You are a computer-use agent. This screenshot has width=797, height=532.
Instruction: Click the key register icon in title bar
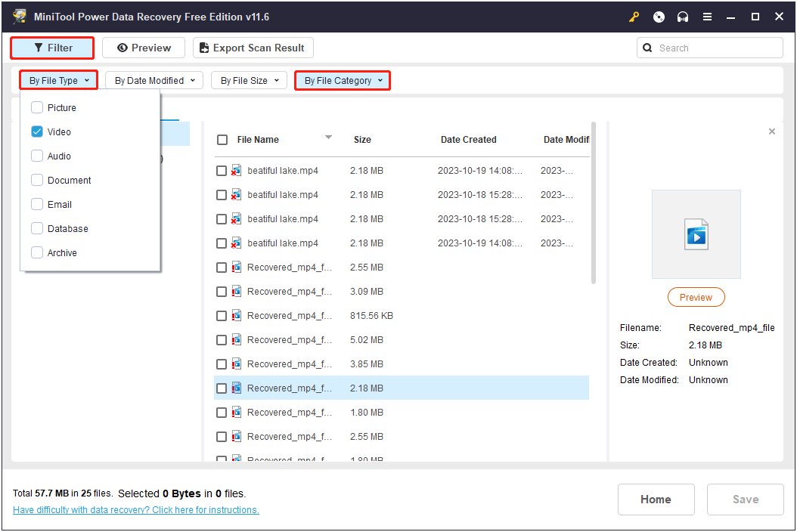(634, 17)
